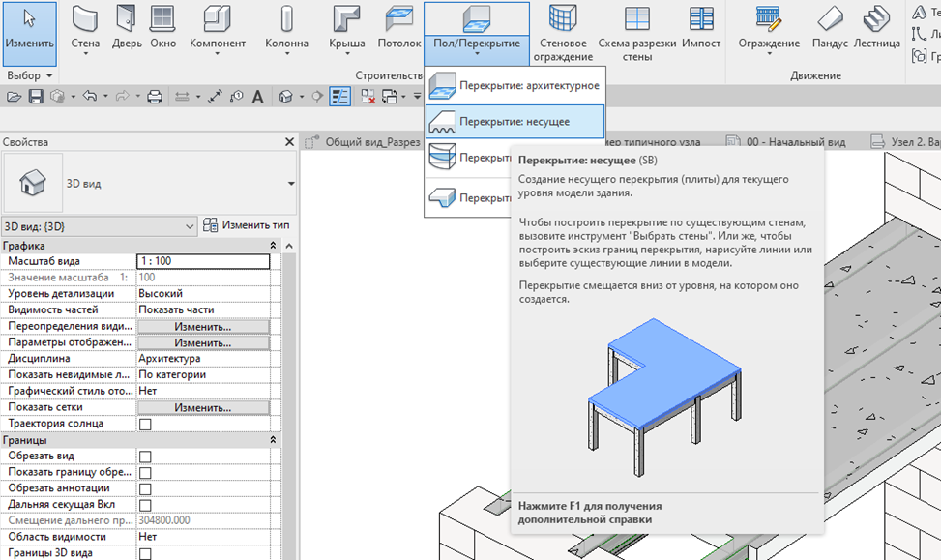Viewport: 941px width, 560px height.
Task: Choose the Ограждение railing tool
Action: tap(769, 28)
